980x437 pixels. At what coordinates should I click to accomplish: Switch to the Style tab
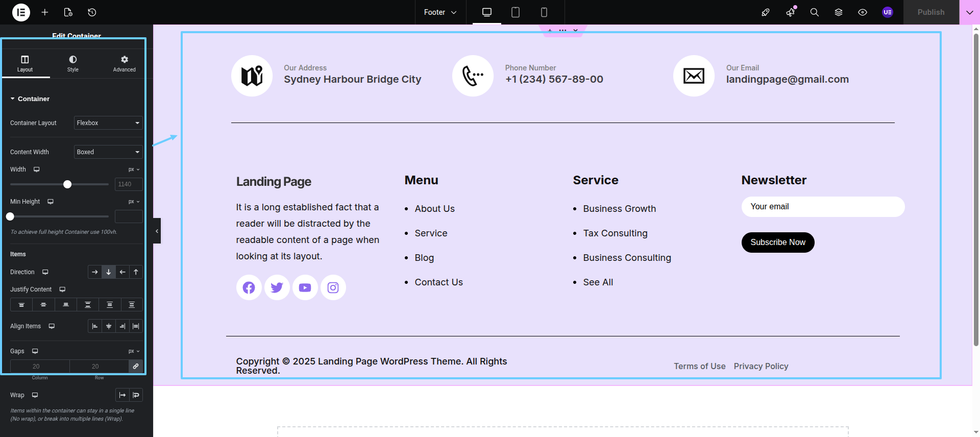tap(73, 64)
